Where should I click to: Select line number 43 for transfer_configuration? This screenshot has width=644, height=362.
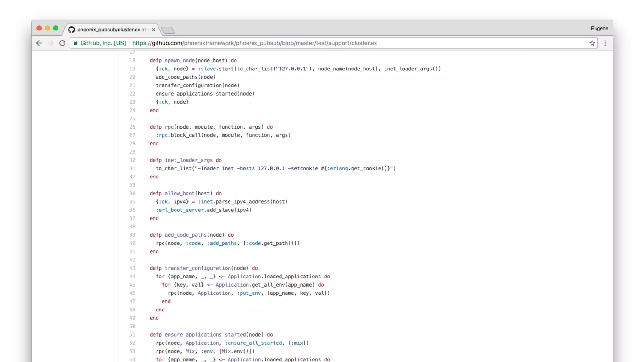point(132,268)
